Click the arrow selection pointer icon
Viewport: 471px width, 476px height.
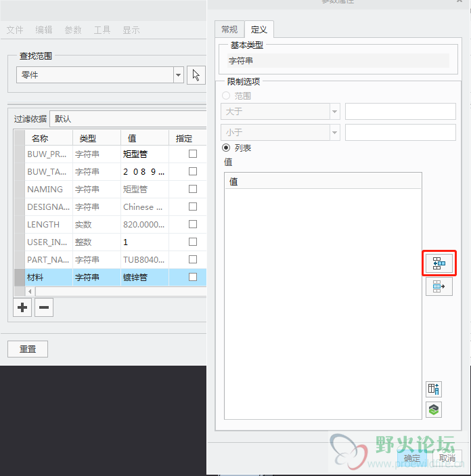coord(196,75)
